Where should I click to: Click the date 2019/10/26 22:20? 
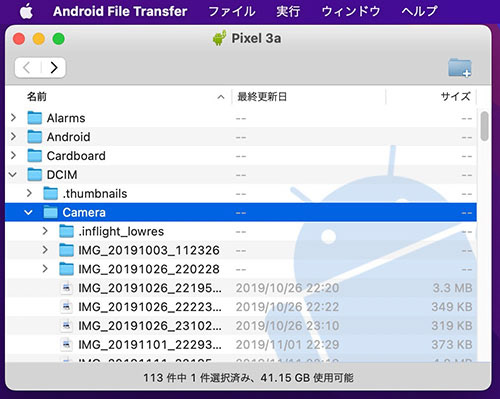[287, 288]
